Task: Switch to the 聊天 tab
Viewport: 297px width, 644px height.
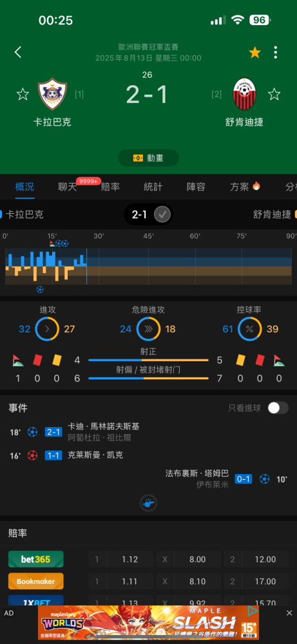Action: (68, 187)
